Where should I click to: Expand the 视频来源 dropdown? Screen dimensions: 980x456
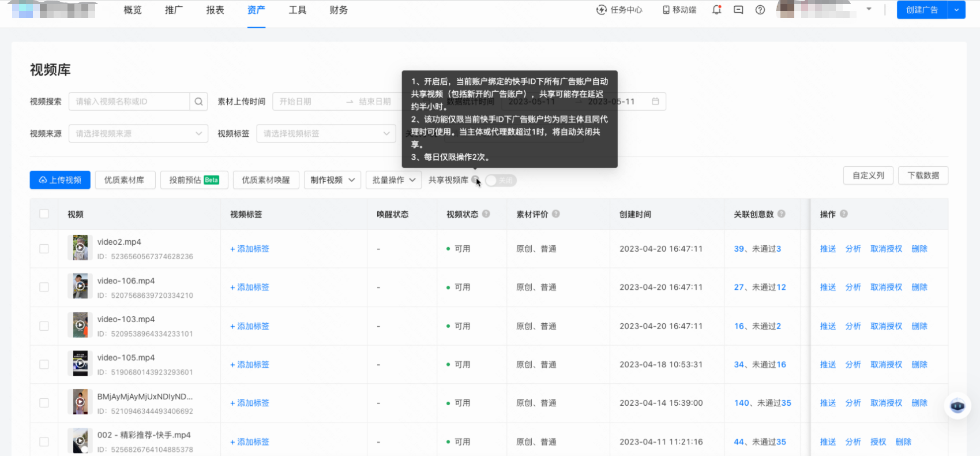tap(138, 133)
